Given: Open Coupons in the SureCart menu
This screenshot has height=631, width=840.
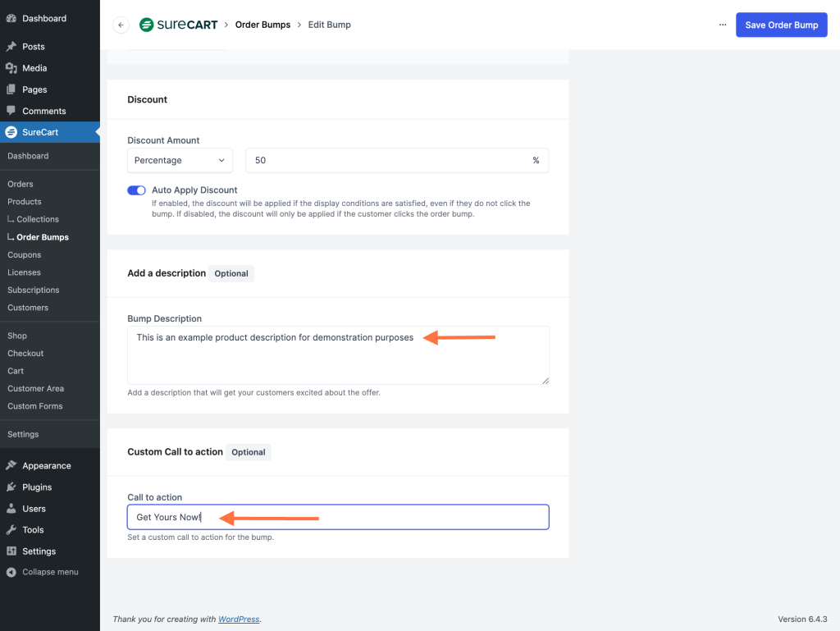Looking at the screenshot, I should 24,254.
